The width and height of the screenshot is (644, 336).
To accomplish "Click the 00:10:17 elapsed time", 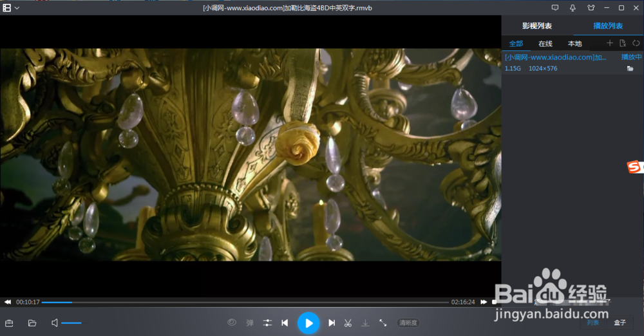I will click(28, 302).
